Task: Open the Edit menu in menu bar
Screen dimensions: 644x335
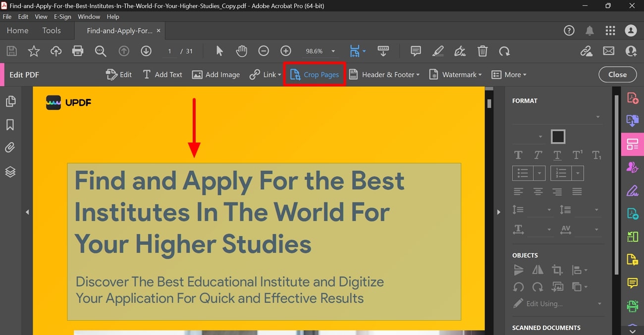Action: pyautogui.click(x=23, y=16)
